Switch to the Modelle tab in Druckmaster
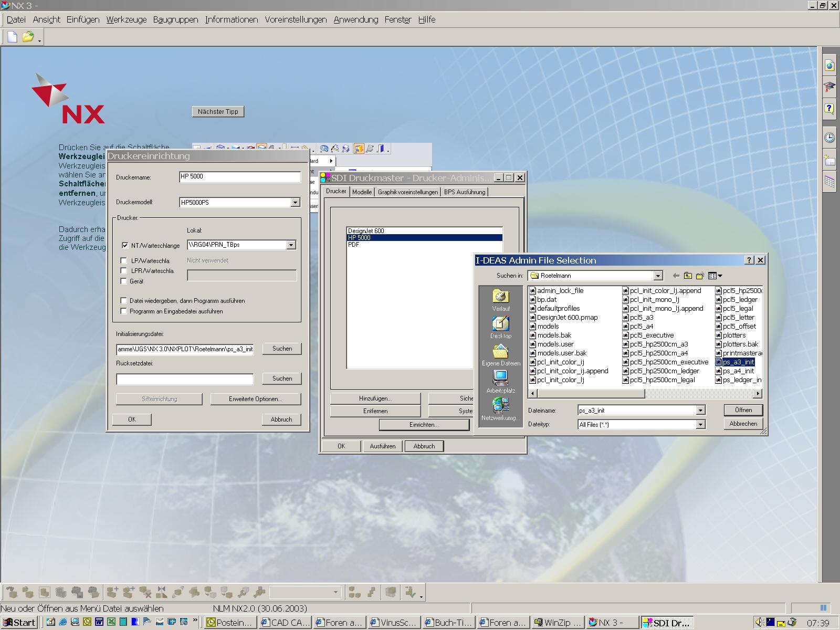This screenshot has width=840, height=630. click(x=362, y=192)
